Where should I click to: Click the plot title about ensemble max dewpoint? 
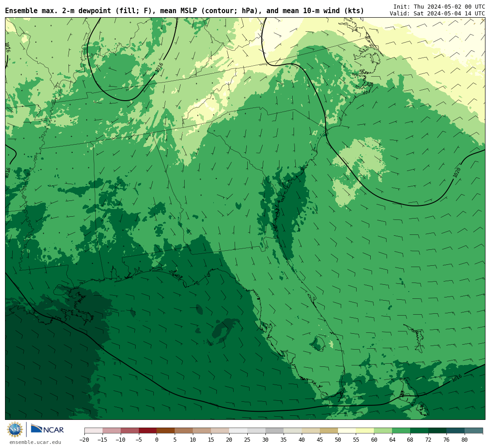[184, 11]
